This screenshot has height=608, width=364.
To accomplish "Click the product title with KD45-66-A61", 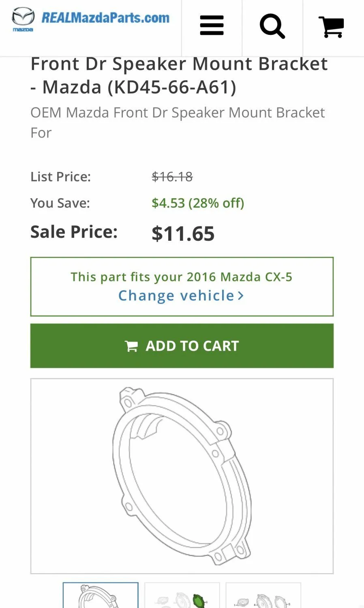I will click(179, 75).
